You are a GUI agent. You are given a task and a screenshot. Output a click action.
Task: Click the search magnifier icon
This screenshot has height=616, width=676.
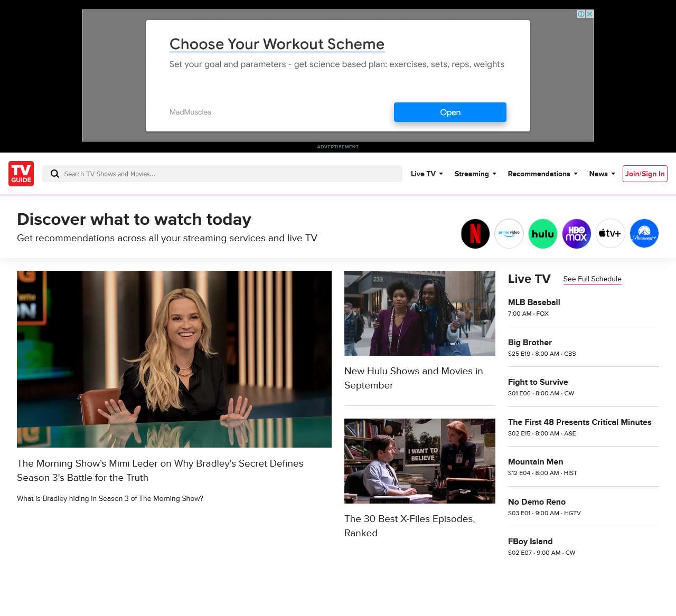click(55, 174)
